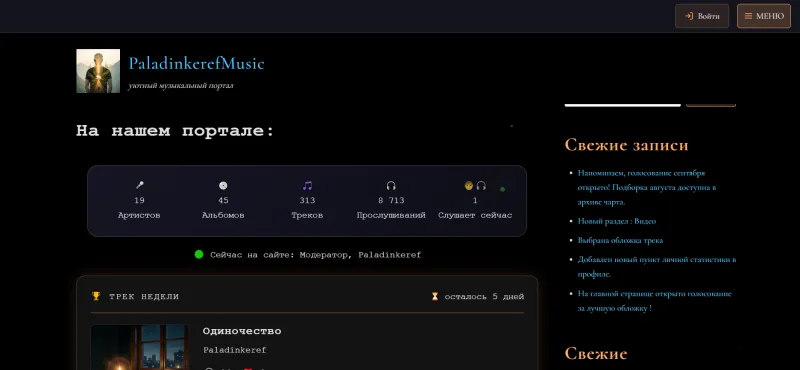This screenshot has width=800, height=370.
Task: Open the голосование сентября открыто post link
Action: 647,187
